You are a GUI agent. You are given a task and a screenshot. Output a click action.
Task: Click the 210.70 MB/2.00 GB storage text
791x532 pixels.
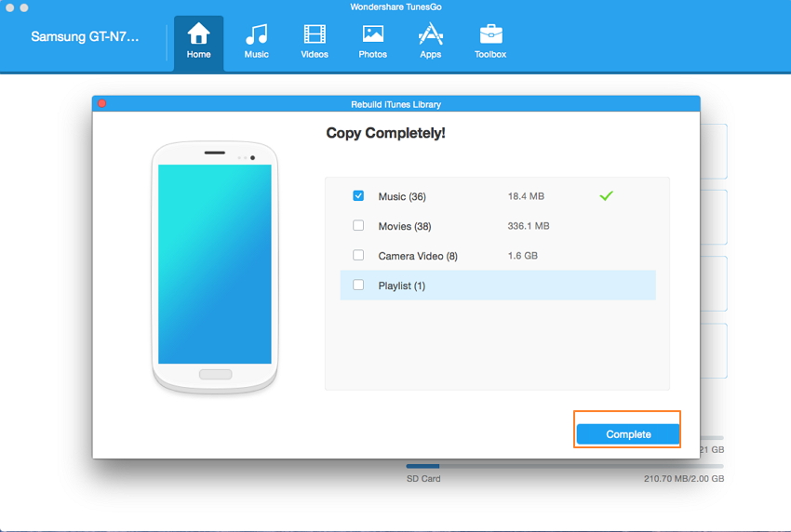684,479
